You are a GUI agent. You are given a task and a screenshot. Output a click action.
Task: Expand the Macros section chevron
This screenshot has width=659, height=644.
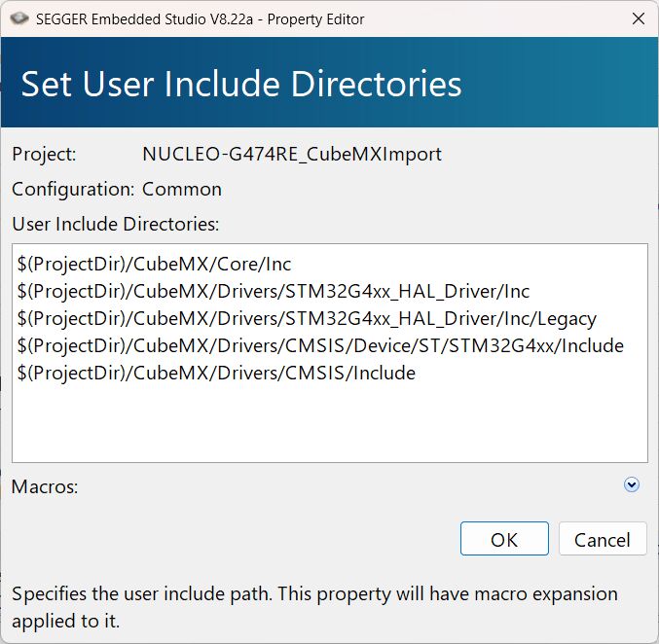pyautogui.click(x=632, y=484)
